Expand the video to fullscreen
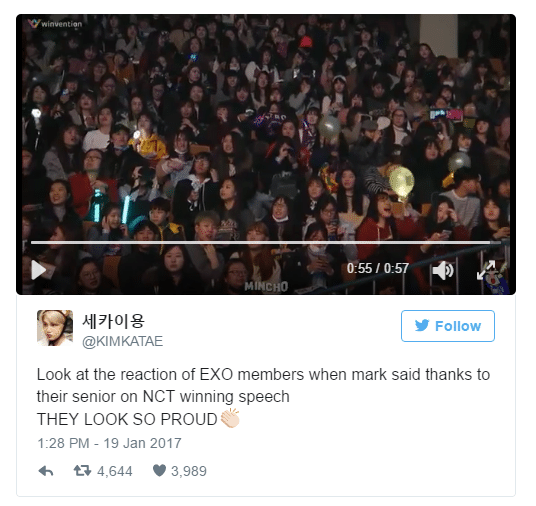Viewport: 536px width, 506px height. 486,270
